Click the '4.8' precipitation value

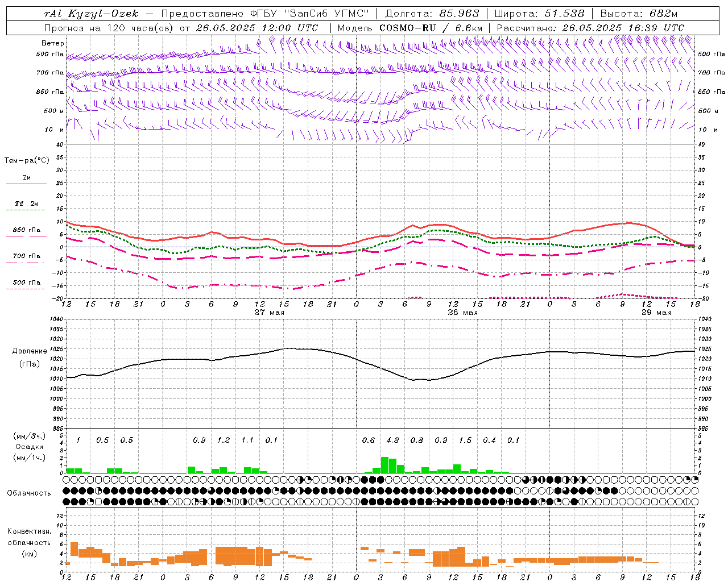(392, 440)
